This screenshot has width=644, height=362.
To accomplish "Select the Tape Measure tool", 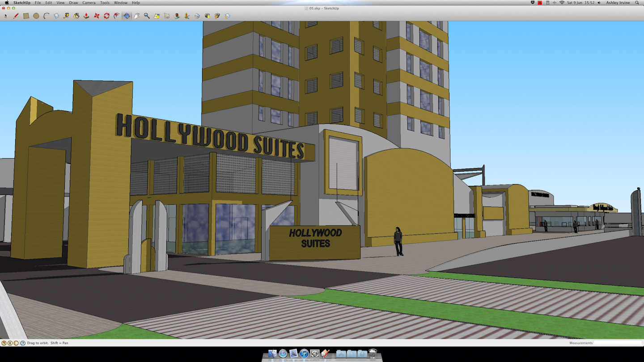I will tap(66, 16).
